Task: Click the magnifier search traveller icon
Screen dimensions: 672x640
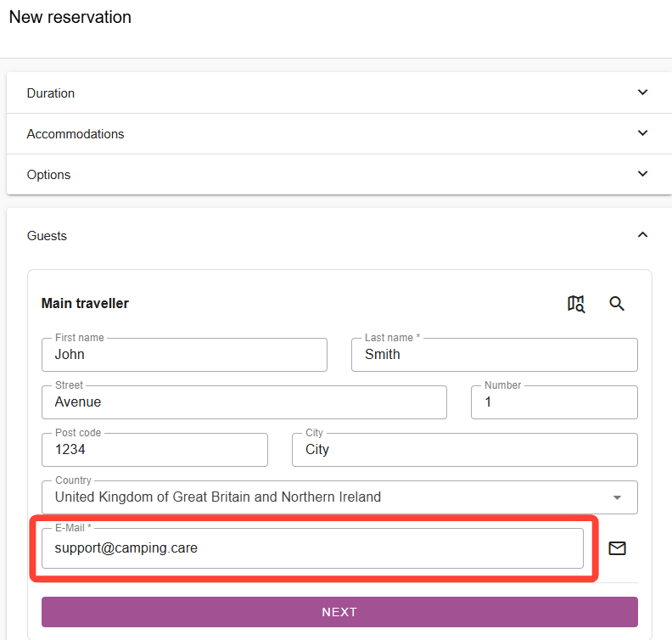Action: pos(617,304)
